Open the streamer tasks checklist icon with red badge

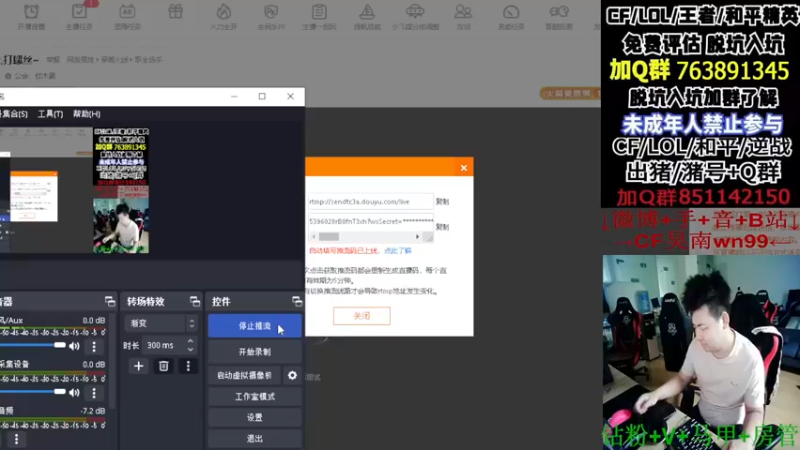pos(80,16)
